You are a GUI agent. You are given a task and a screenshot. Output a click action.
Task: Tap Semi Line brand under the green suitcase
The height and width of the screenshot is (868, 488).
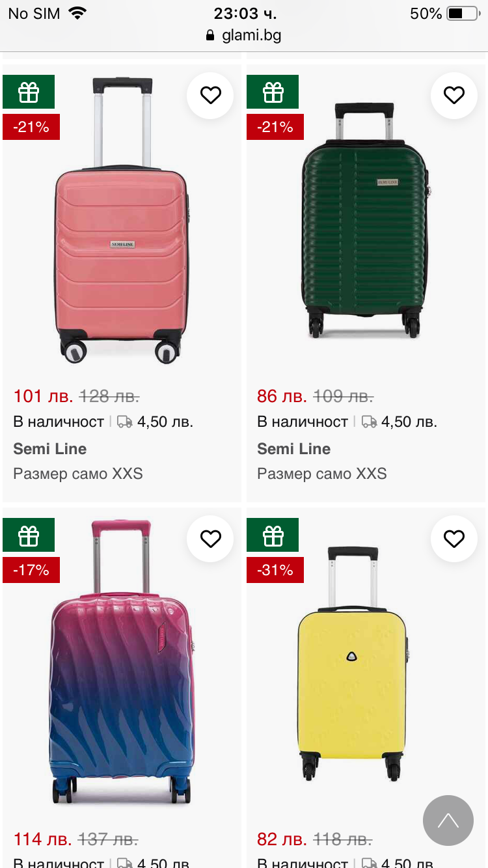click(293, 449)
